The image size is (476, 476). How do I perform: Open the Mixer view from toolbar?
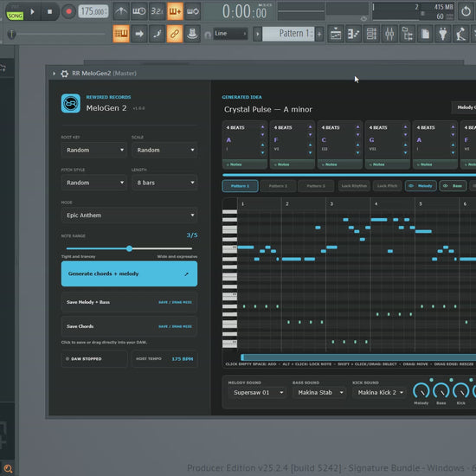click(389, 34)
